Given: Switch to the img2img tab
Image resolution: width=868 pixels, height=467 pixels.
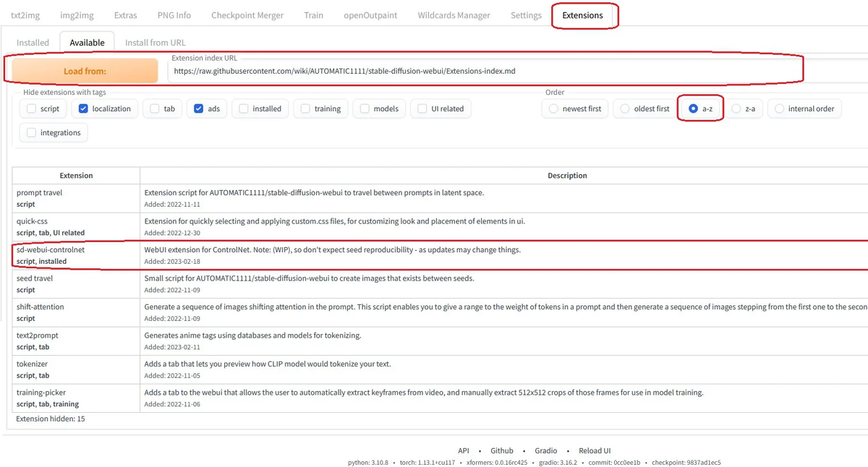Looking at the screenshot, I should point(76,15).
